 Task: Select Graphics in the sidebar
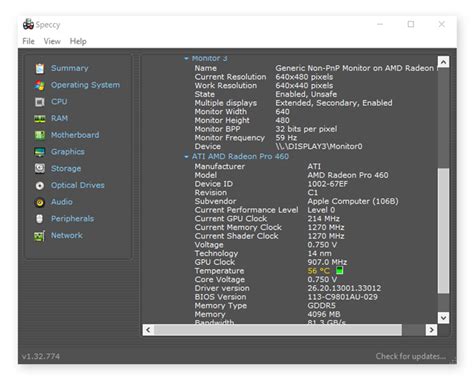pos(68,152)
